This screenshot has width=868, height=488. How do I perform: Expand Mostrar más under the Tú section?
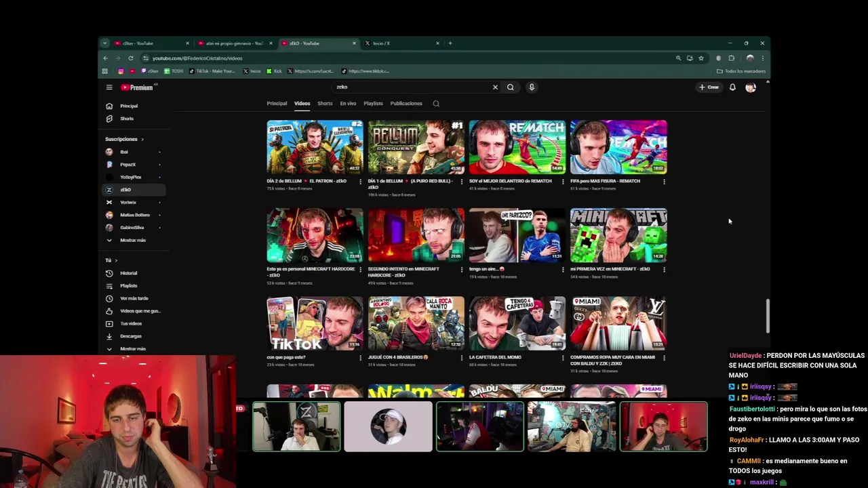click(134, 348)
